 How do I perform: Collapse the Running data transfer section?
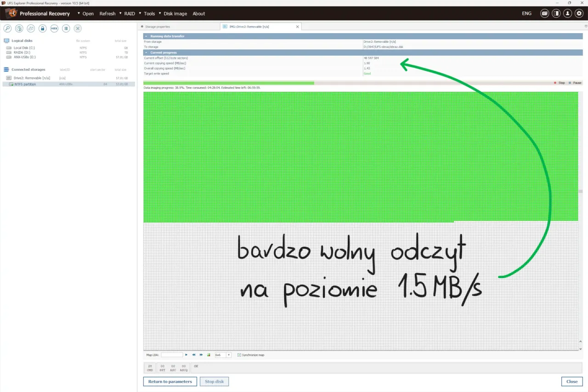(x=146, y=36)
